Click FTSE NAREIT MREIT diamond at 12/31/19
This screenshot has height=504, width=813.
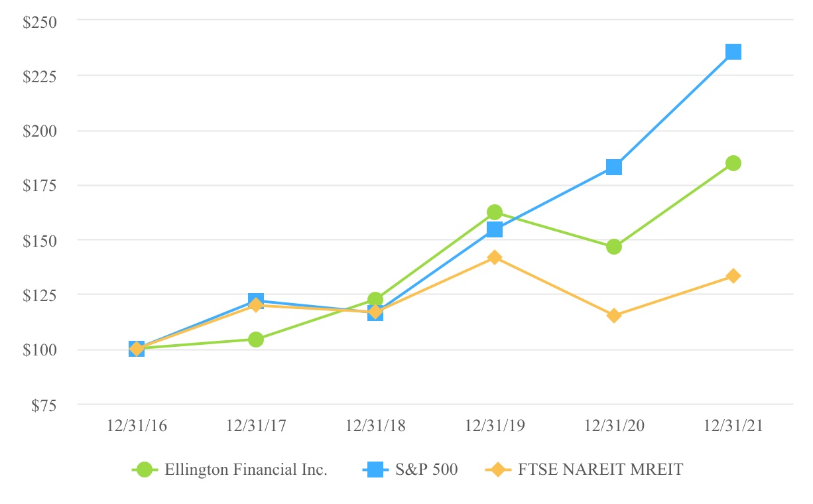point(495,257)
